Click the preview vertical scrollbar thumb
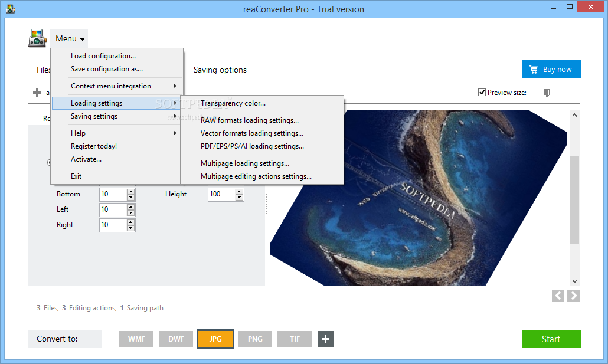608x364 pixels. (575, 199)
